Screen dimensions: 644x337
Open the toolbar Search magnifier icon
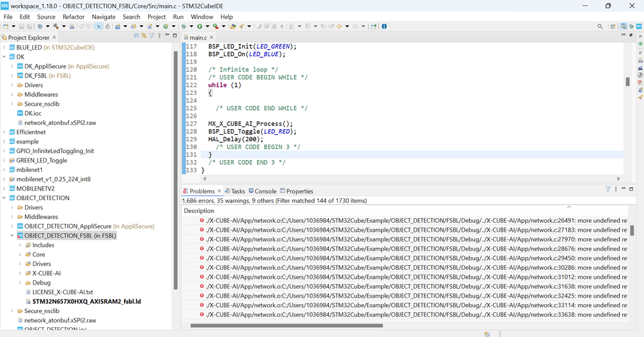tap(600, 26)
